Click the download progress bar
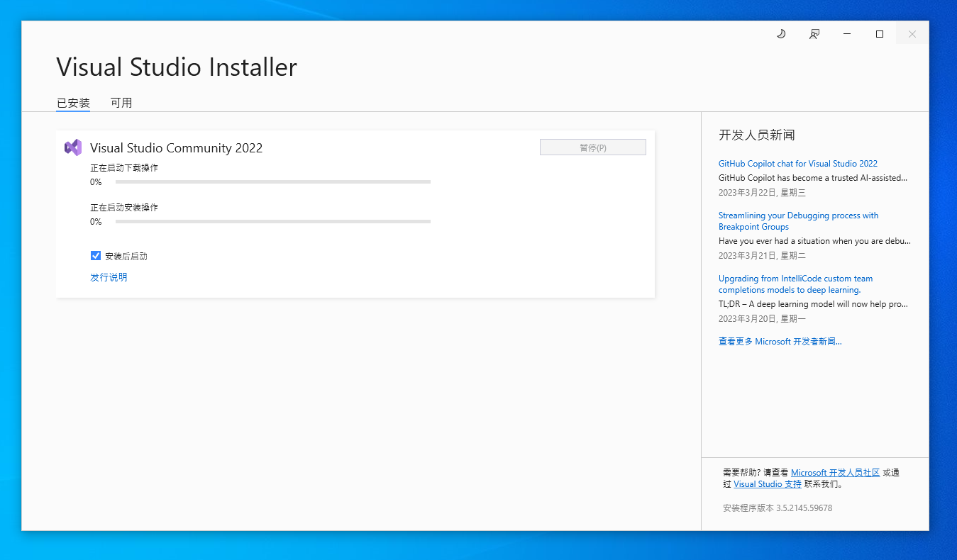Screen dimensions: 957x560 pos(273,181)
